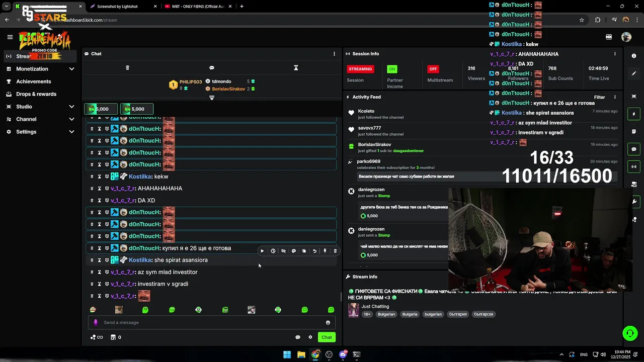
Task: Click the focus frame icon in right sidebar
Action: click(634, 96)
